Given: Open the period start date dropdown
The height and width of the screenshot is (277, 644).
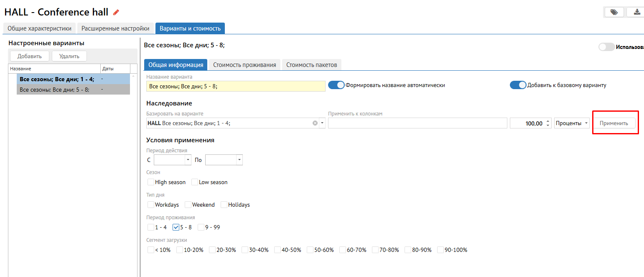Looking at the screenshot, I should pyautogui.click(x=188, y=160).
